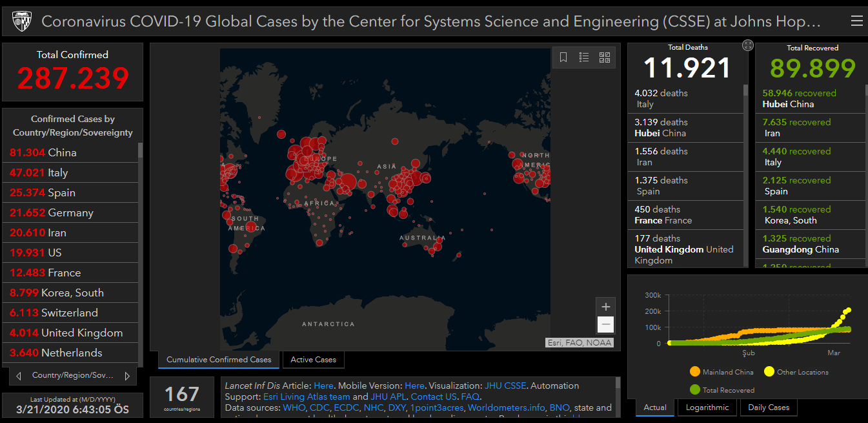Select the "450 deaths France" entry

pyautogui.click(x=685, y=215)
